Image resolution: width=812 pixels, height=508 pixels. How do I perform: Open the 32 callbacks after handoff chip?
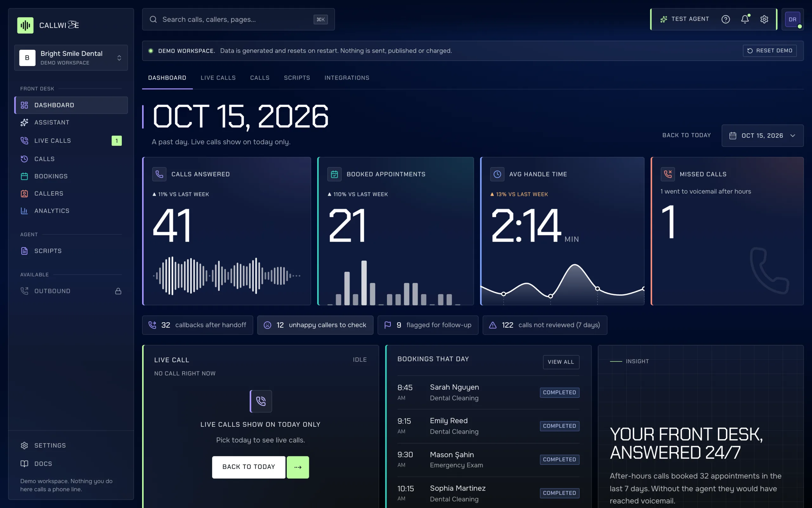coord(197,325)
